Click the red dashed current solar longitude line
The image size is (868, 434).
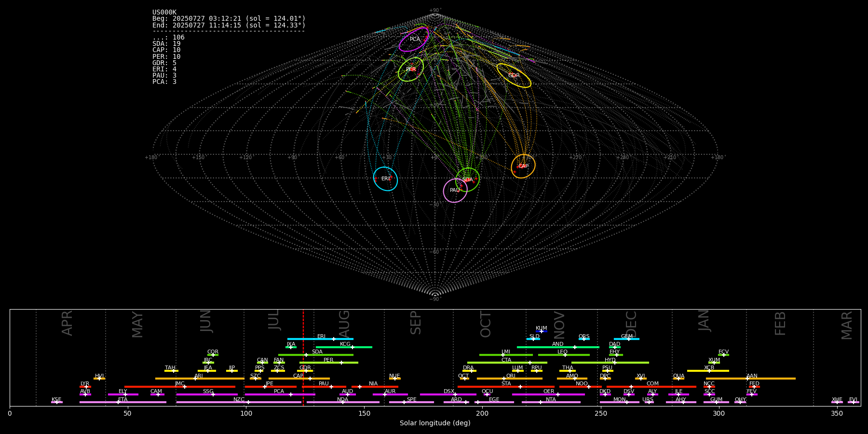coord(303,357)
